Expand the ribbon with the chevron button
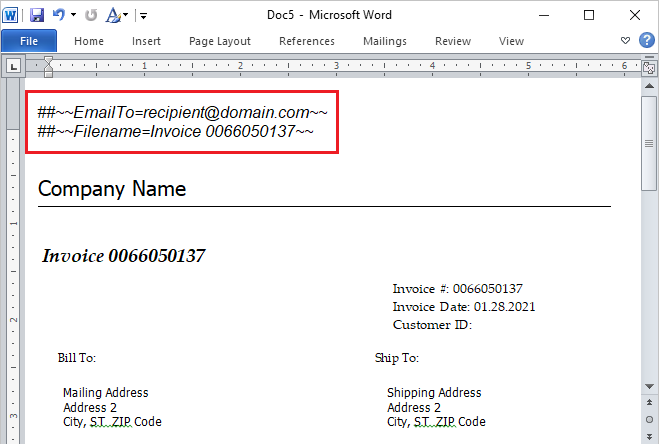 point(626,41)
